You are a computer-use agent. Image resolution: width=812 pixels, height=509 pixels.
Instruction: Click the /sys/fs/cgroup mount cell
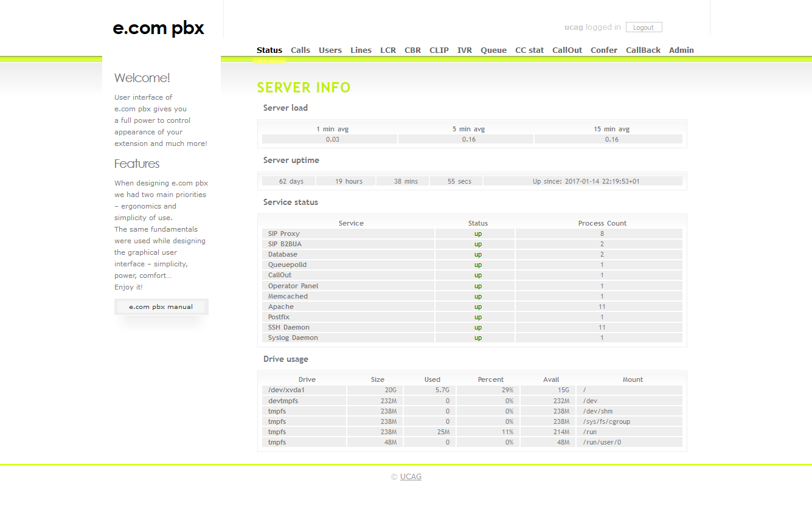pos(630,421)
